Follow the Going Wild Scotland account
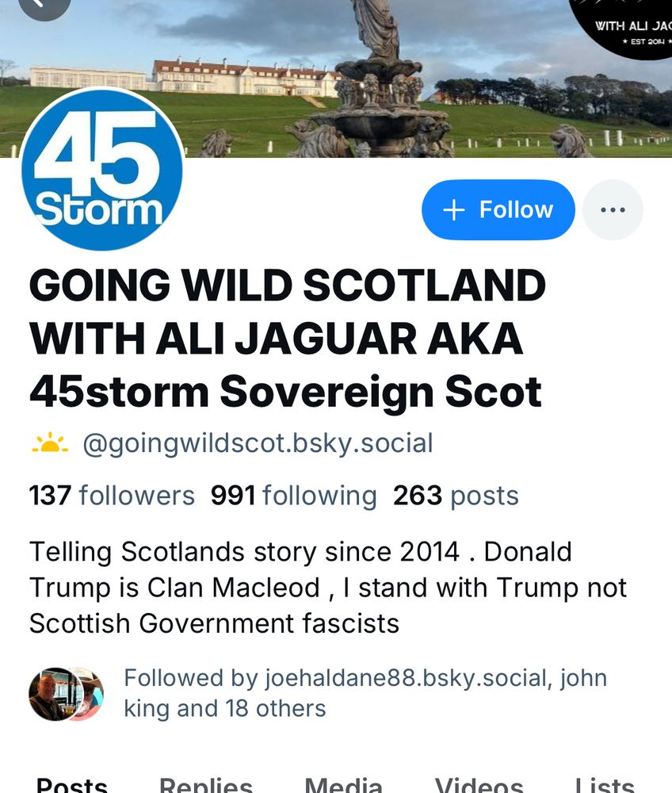Image resolution: width=672 pixels, height=793 pixels. tap(498, 209)
